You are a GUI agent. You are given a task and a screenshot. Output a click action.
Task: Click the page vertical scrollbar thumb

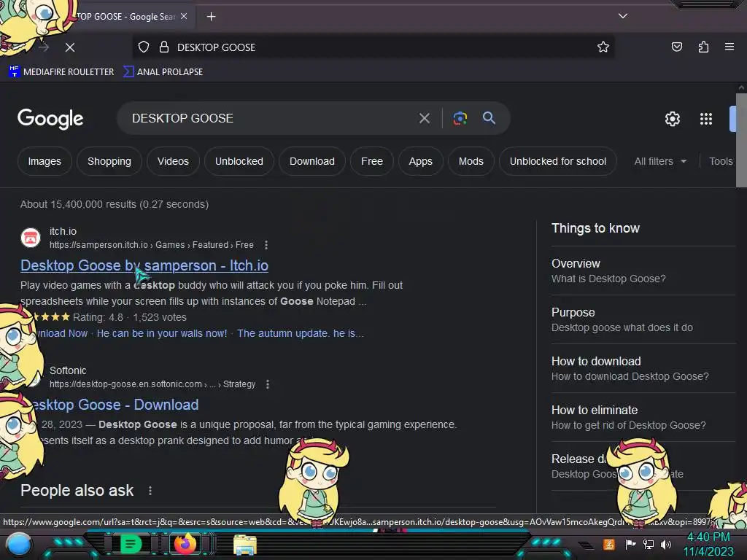pos(741,141)
